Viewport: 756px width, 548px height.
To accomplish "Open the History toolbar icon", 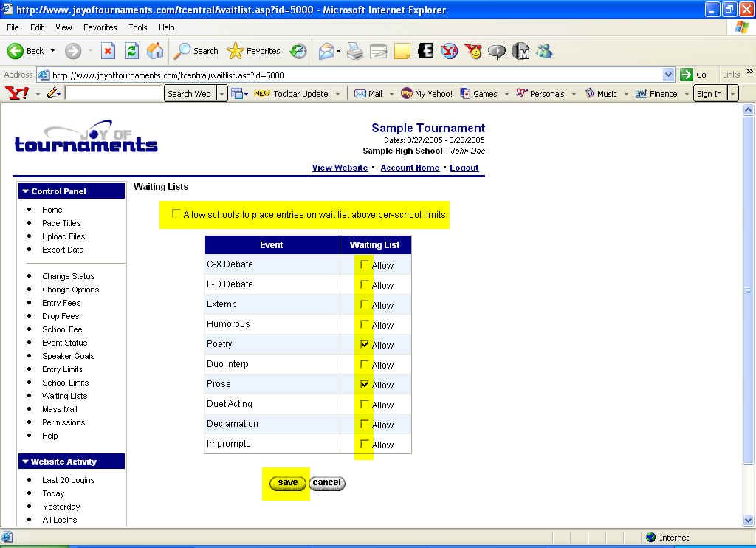I will pos(298,51).
